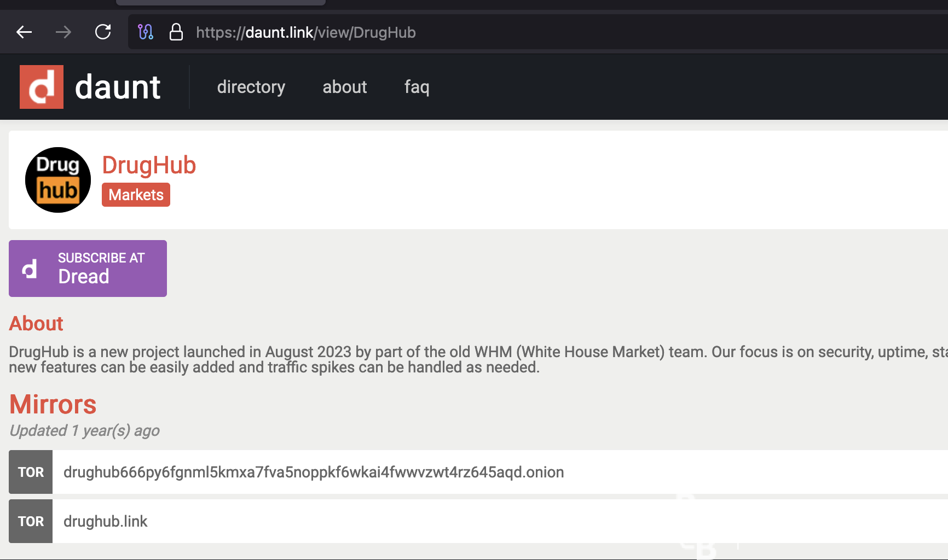Click the About section heading

[x=36, y=324]
